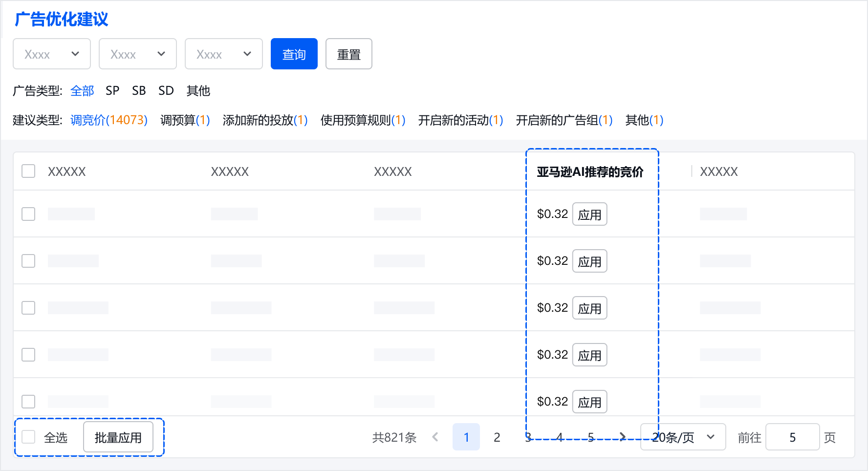868x471 pixels.
Task: Click 应用 in the second row
Action: (x=590, y=261)
